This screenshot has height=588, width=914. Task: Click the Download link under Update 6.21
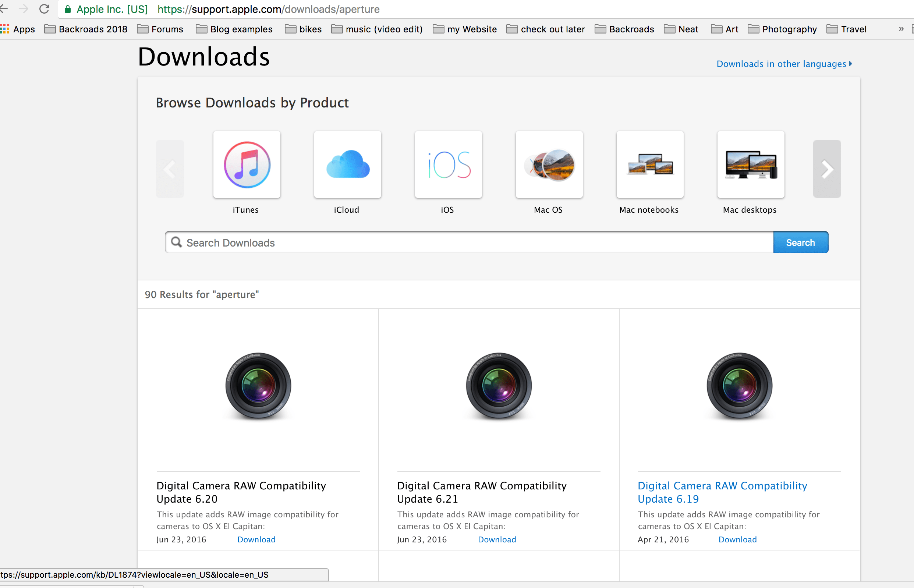pos(497,539)
